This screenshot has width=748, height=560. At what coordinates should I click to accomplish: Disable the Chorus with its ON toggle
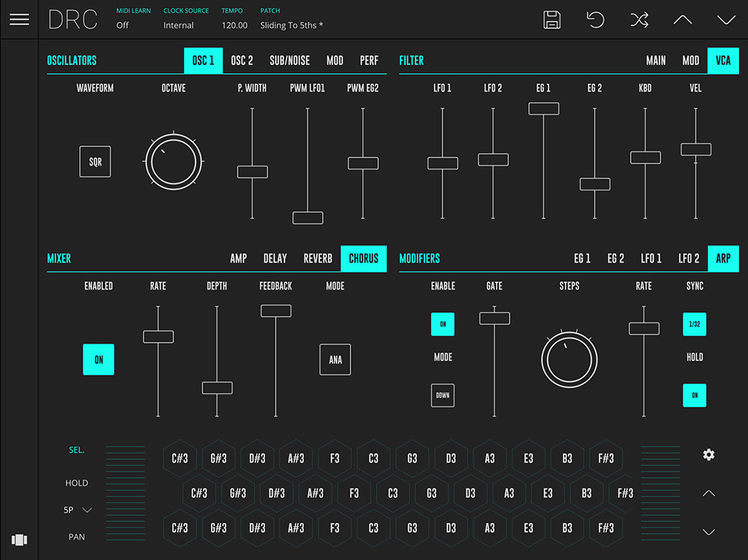pos(98,359)
